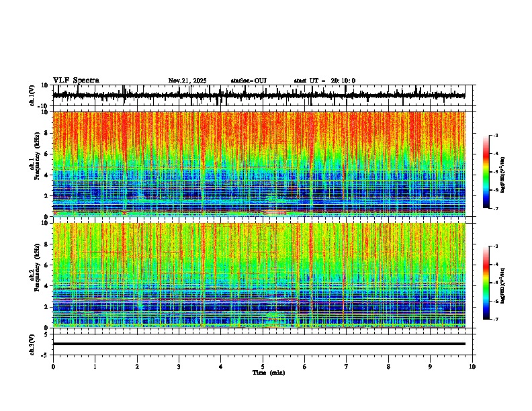Click "-3" on the ch.2 color scale
Image resolution: width=532 pixels, height=411 pixels.
[x=496, y=246]
